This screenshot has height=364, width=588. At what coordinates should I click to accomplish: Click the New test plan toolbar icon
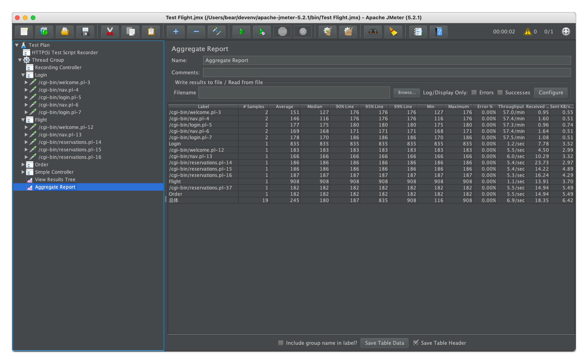pos(24,31)
